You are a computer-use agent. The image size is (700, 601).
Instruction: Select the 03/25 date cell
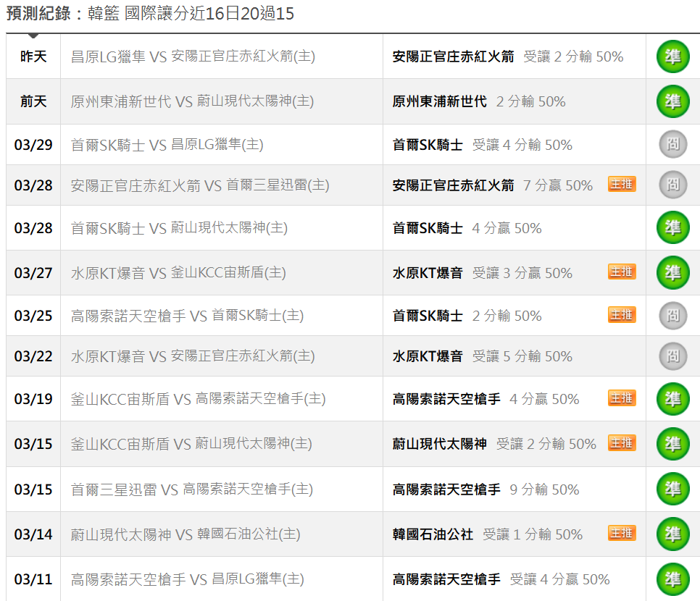click(x=33, y=316)
